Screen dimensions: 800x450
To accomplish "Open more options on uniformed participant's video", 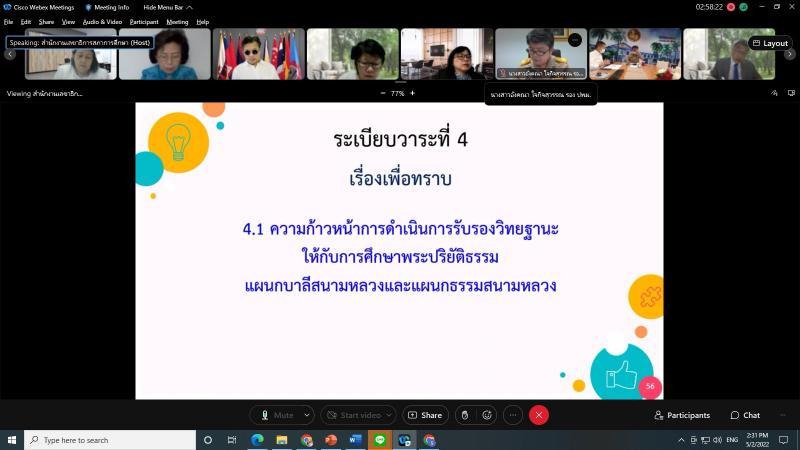I will (574, 40).
